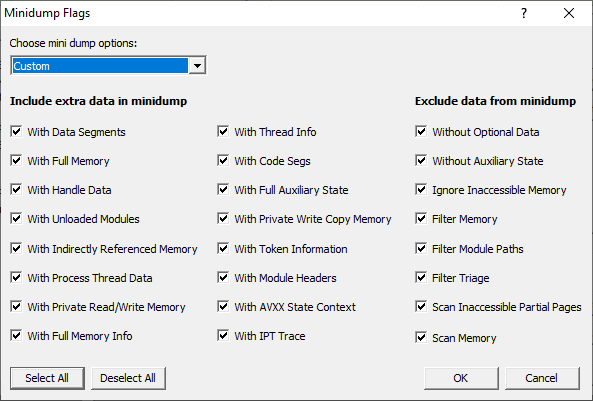
Task: Uncheck With IPT Trace
Action: (223, 336)
